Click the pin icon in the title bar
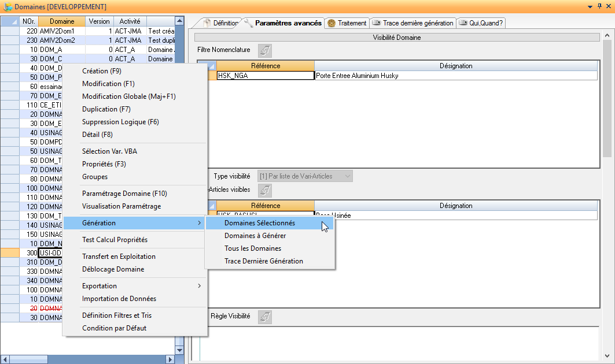This screenshot has width=615, height=364. point(599,6)
